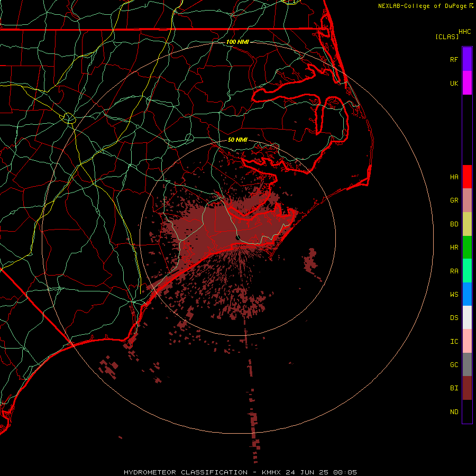
Task: Click the BD legend label
Action: point(454,224)
